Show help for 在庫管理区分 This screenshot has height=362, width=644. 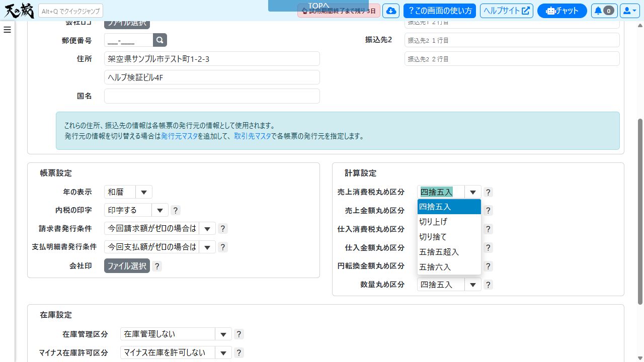pyautogui.click(x=239, y=334)
